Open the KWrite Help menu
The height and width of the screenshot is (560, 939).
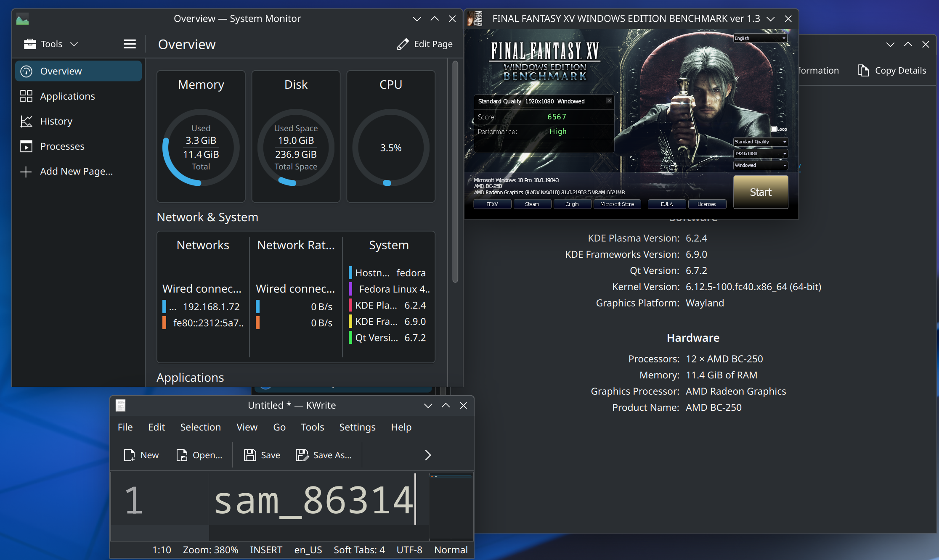401,427
